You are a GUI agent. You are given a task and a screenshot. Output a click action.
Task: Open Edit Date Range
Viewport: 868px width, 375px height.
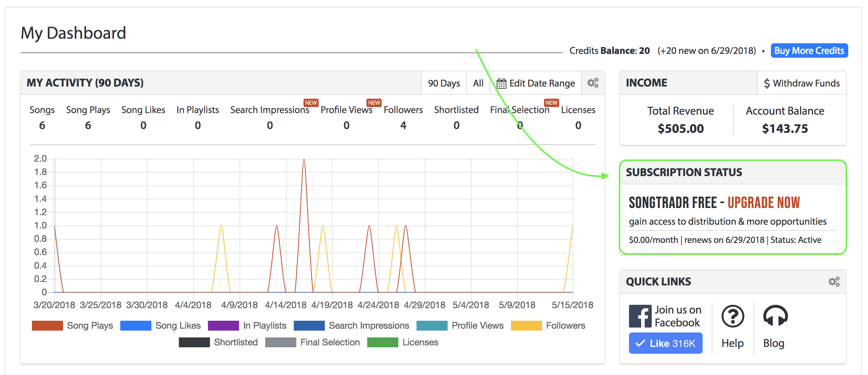[536, 83]
